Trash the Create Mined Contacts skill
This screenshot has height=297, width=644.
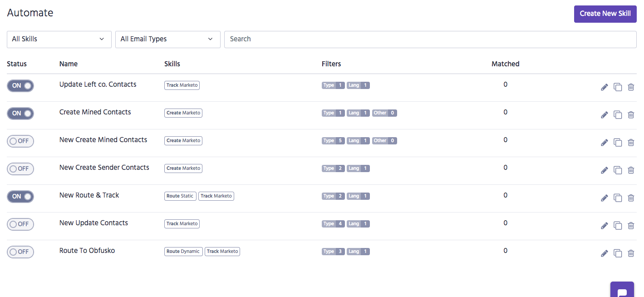click(x=631, y=115)
